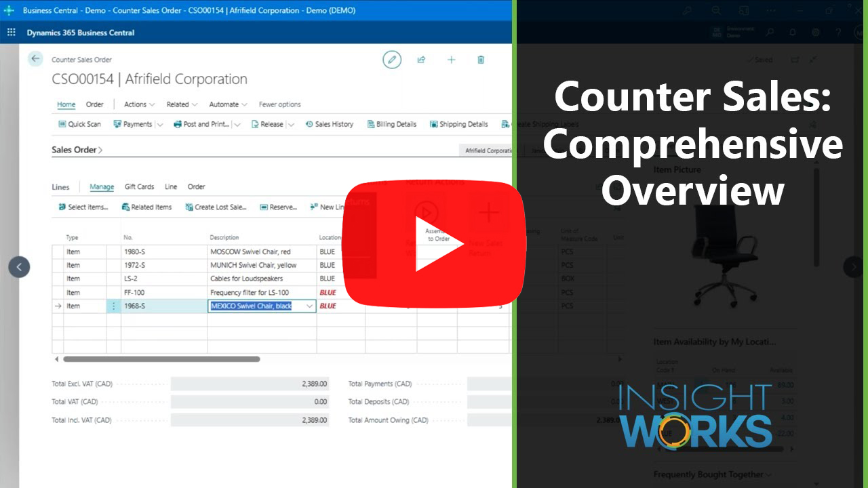Click the Fewer options link

(x=279, y=104)
